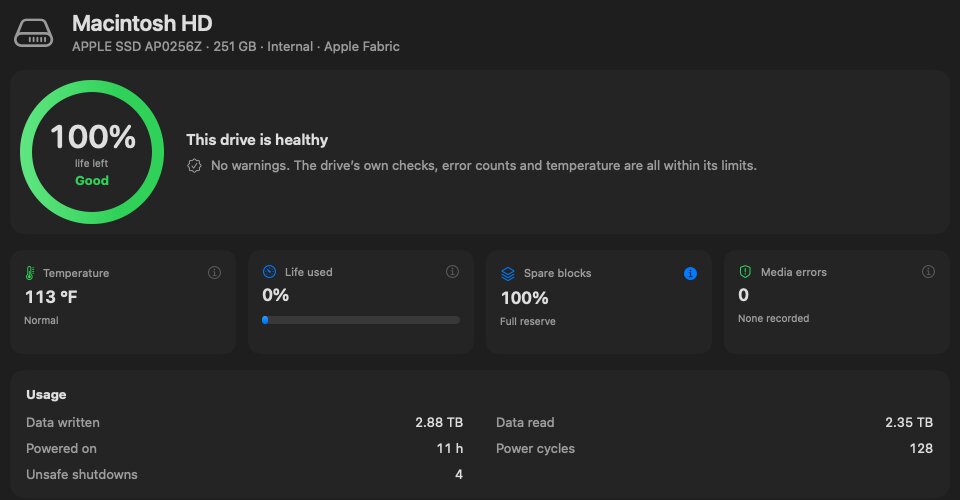Click the Data written label
The height and width of the screenshot is (500, 960).
(x=62, y=422)
